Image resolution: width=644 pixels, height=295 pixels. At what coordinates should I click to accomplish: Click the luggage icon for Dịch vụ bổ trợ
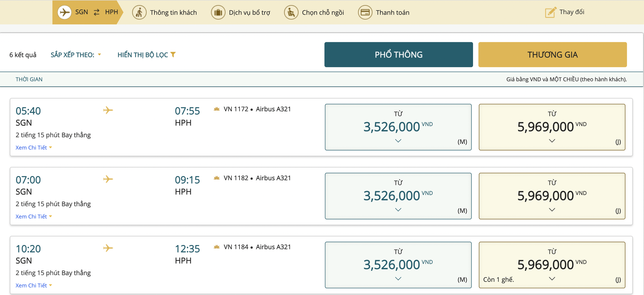point(218,13)
